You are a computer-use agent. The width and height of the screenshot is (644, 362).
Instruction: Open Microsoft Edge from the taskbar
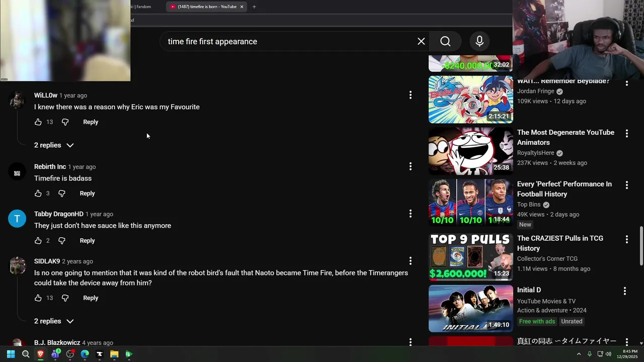coord(85,354)
